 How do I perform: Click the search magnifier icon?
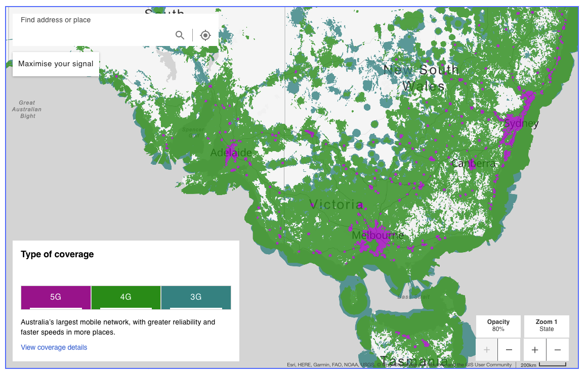tap(180, 35)
